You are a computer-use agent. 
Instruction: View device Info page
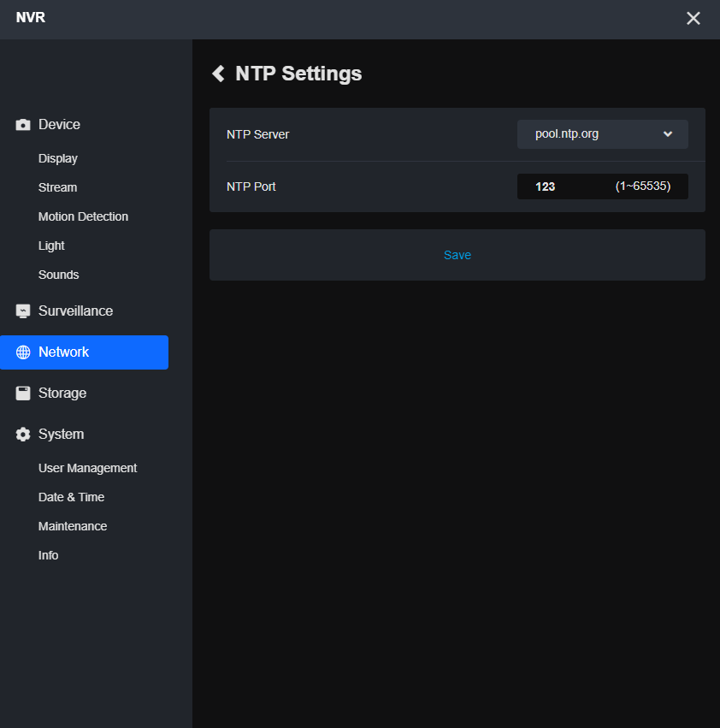pyautogui.click(x=48, y=555)
